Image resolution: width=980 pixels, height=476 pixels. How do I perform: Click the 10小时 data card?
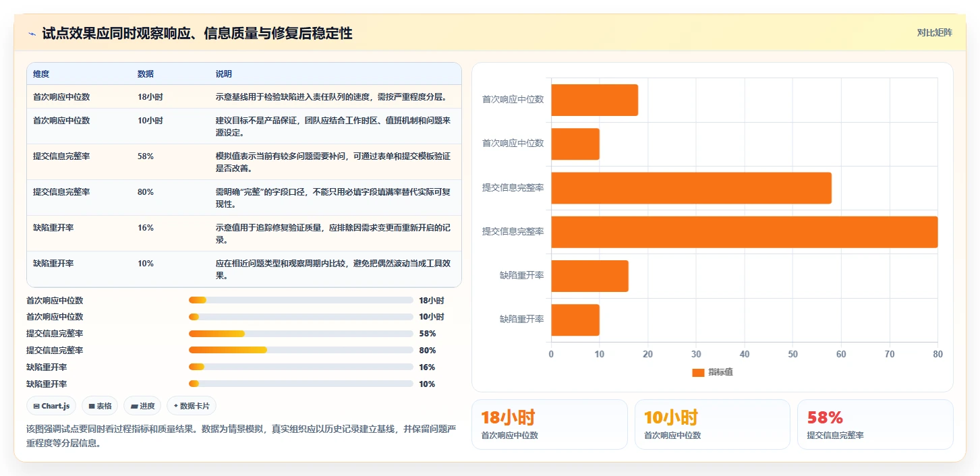[712, 424]
